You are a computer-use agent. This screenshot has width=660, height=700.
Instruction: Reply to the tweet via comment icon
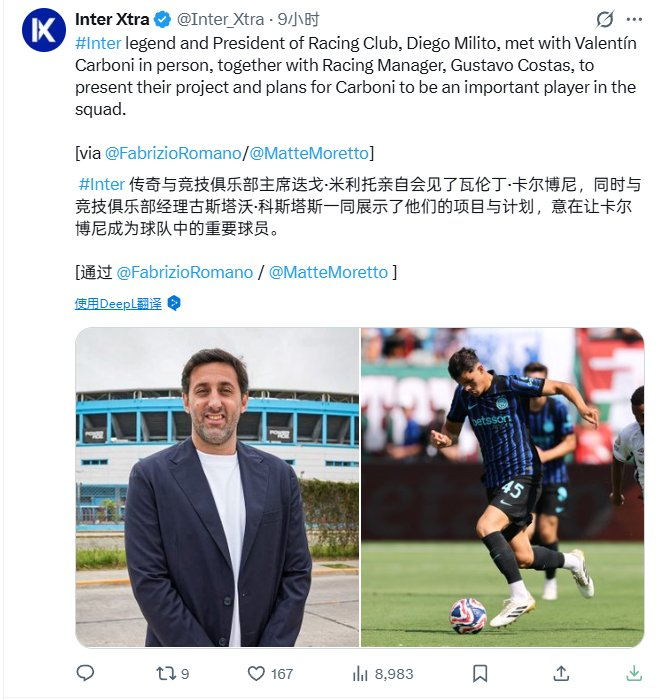(x=85, y=673)
